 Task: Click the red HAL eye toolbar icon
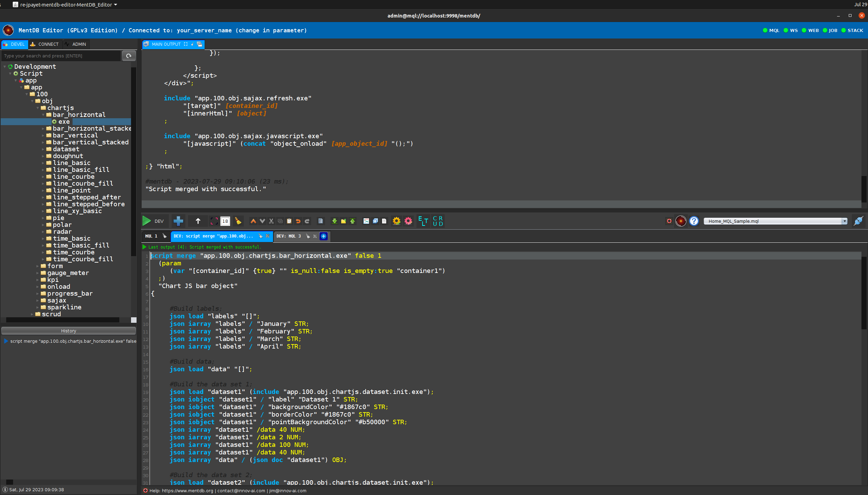[681, 221]
